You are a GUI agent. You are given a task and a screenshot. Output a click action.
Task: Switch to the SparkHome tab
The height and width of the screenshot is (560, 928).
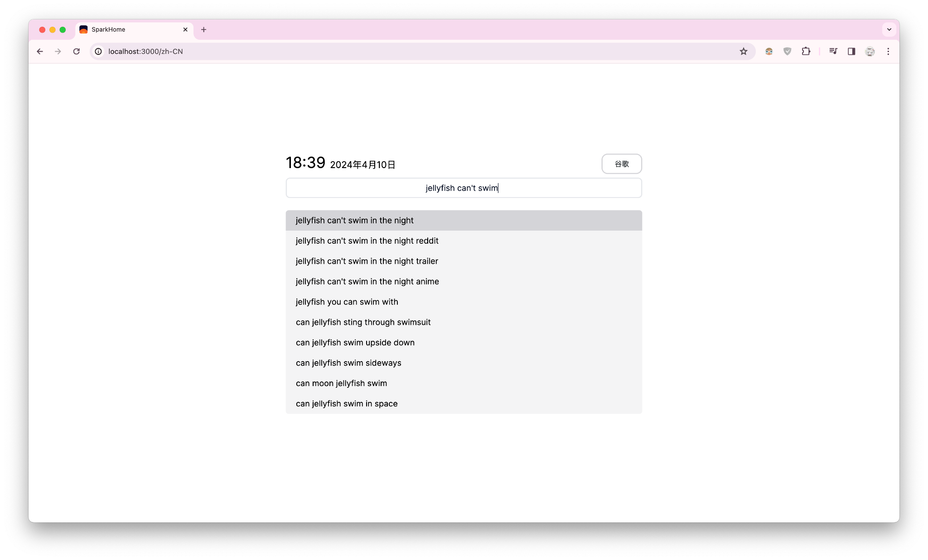point(127,29)
